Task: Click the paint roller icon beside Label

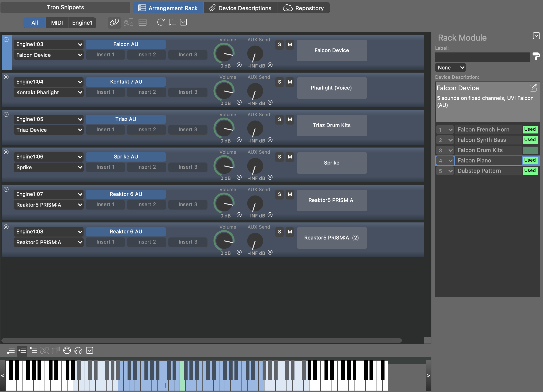Action: point(536,57)
